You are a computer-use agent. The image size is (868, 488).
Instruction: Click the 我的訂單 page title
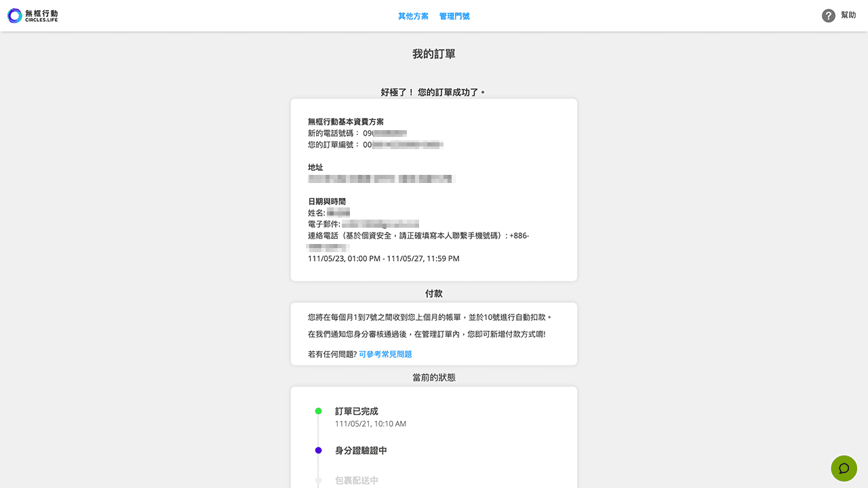[x=434, y=53]
